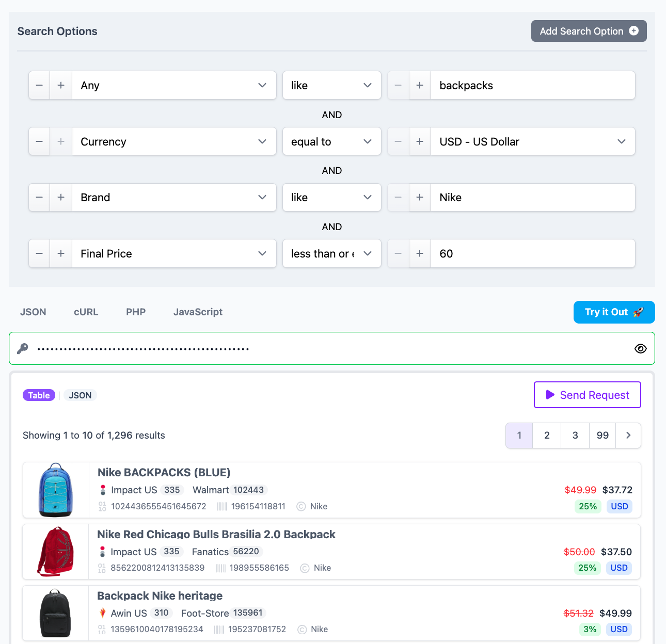The height and width of the screenshot is (644, 666).
Task: Click the copyright brand icon on Chicago Bulls row
Action: 305,568
